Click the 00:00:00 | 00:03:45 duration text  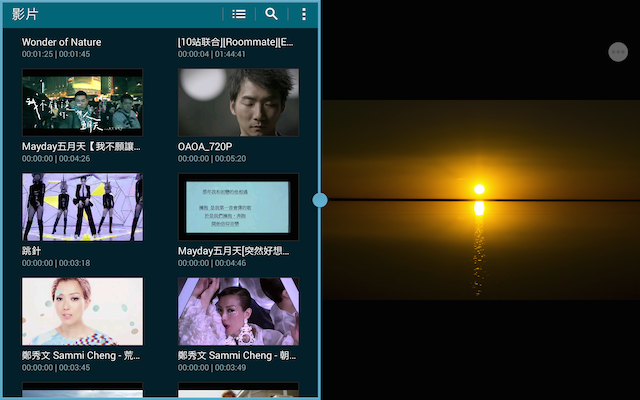(x=56, y=368)
